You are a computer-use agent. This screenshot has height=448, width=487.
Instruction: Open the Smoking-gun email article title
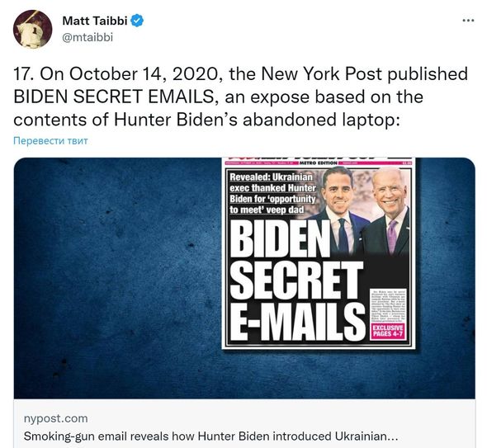pos(210,436)
